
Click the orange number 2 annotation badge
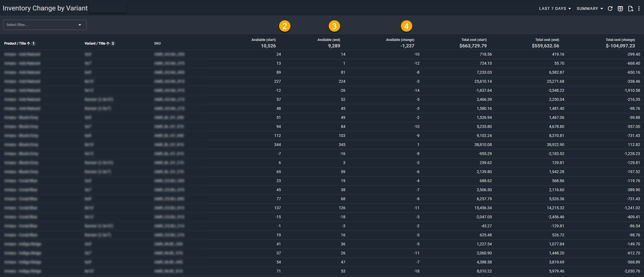284,26
